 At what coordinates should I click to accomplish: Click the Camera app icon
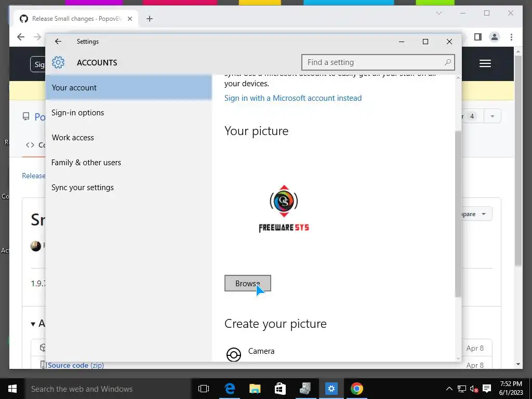(x=233, y=354)
